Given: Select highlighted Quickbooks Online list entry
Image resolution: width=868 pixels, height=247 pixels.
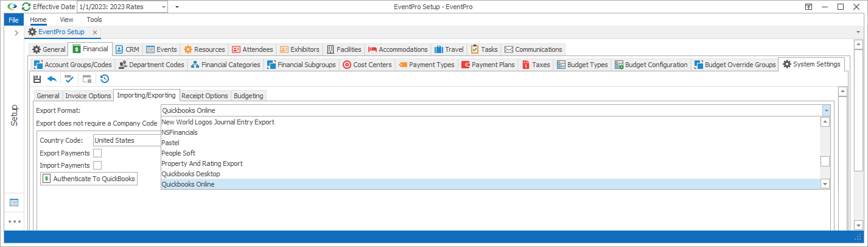Looking at the screenshot, I should pyautogui.click(x=491, y=184).
